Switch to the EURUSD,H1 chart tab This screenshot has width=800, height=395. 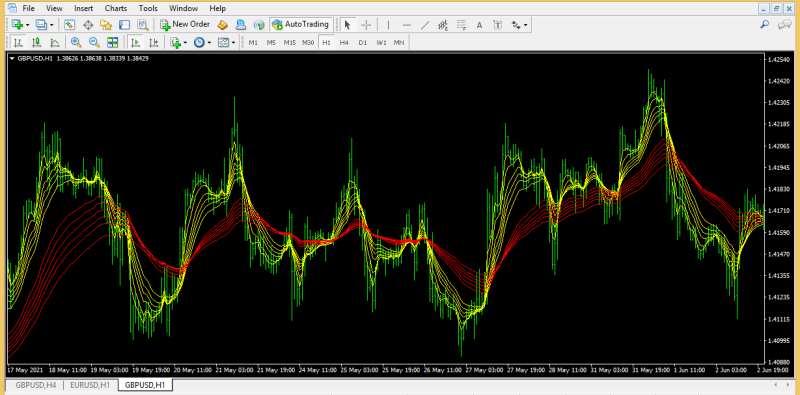tap(91, 385)
